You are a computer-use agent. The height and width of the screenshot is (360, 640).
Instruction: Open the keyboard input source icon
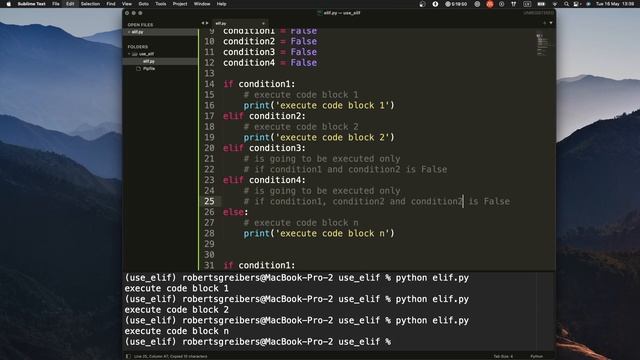click(x=527, y=4)
